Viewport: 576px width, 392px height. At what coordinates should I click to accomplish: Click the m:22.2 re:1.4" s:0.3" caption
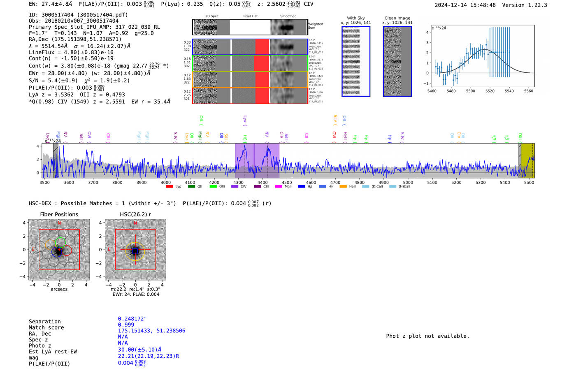(x=135, y=290)
